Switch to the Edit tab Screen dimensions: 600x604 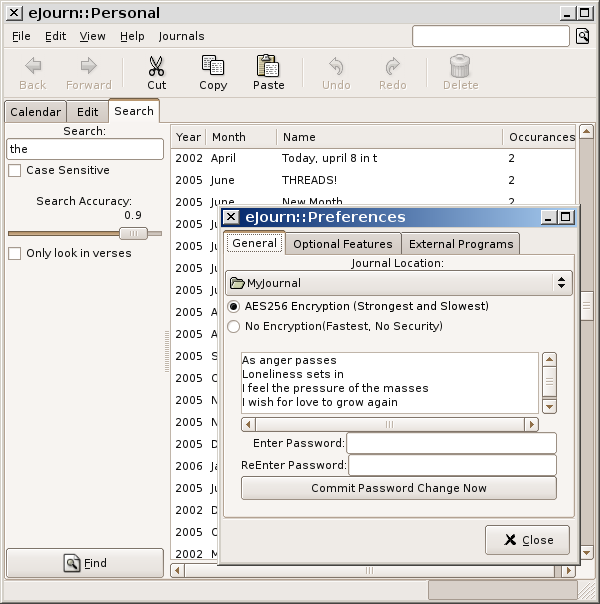pyautogui.click(x=87, y=112)
